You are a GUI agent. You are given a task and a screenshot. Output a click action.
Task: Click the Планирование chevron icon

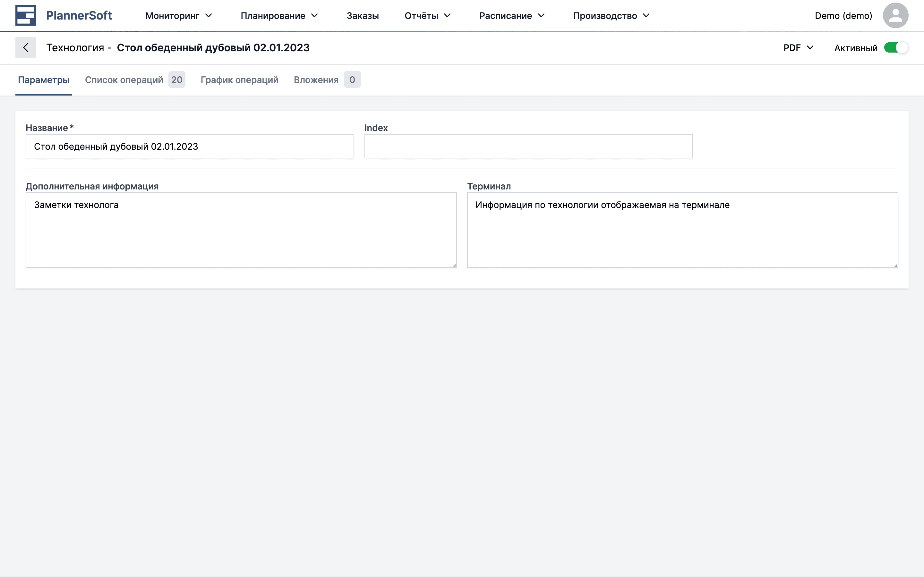click(x=314, y=16)
